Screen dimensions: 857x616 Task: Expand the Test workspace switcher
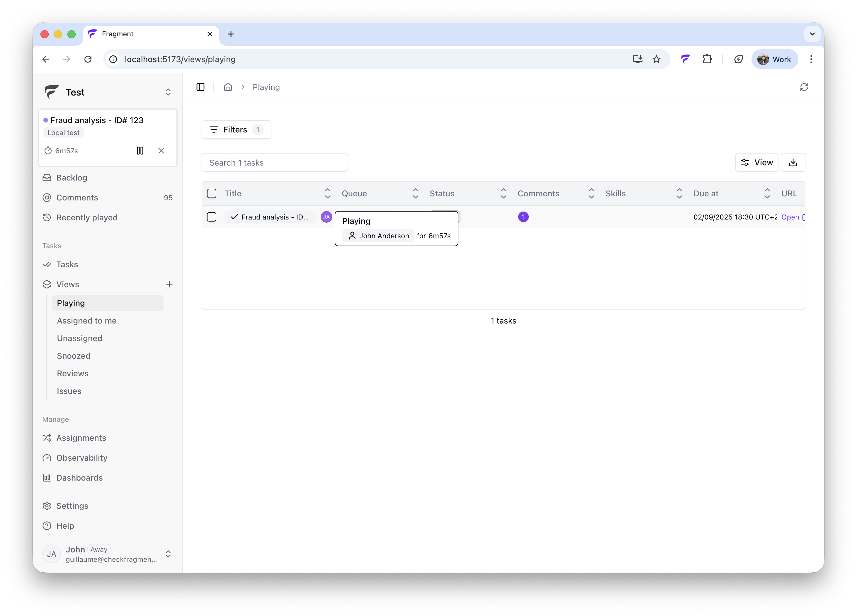coord(168,92)
